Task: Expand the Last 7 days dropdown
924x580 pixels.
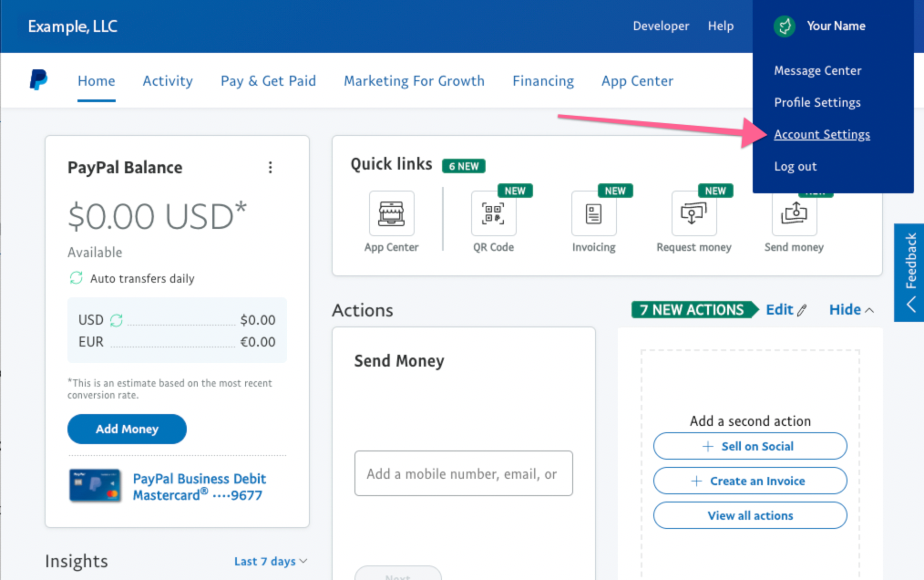Action: [x=271, y=561]
